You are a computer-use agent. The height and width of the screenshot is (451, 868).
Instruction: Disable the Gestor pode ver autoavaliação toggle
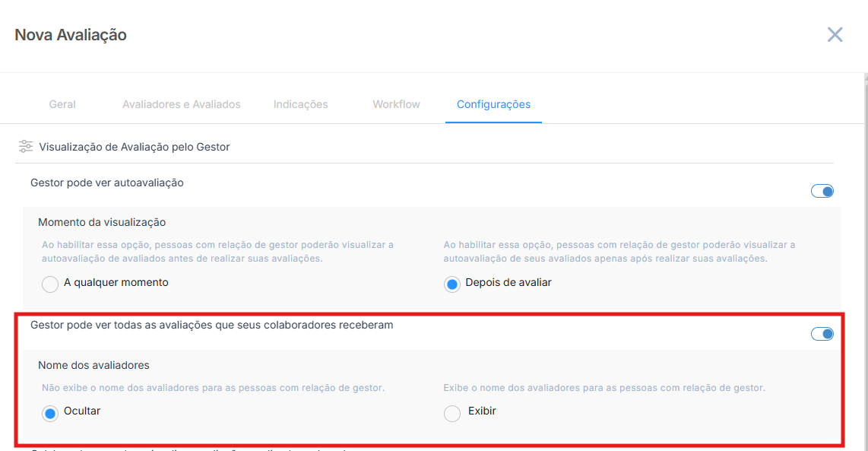point(822,191)
